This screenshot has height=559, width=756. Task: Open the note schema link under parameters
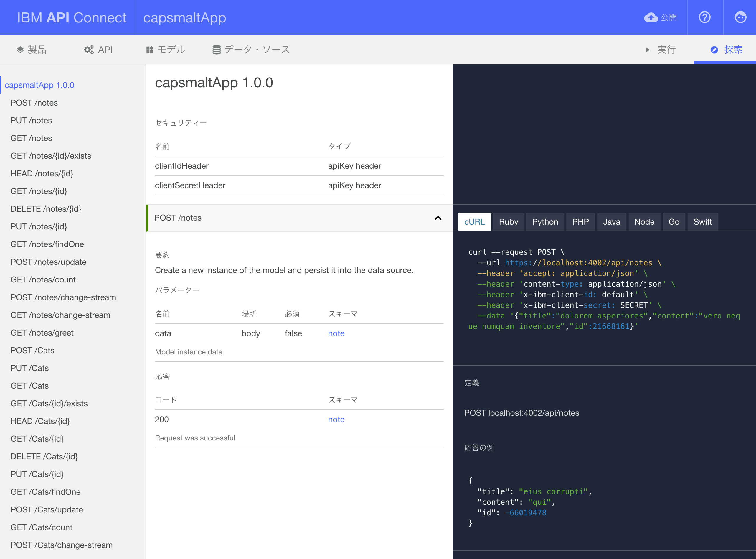(x=336, y=333)
